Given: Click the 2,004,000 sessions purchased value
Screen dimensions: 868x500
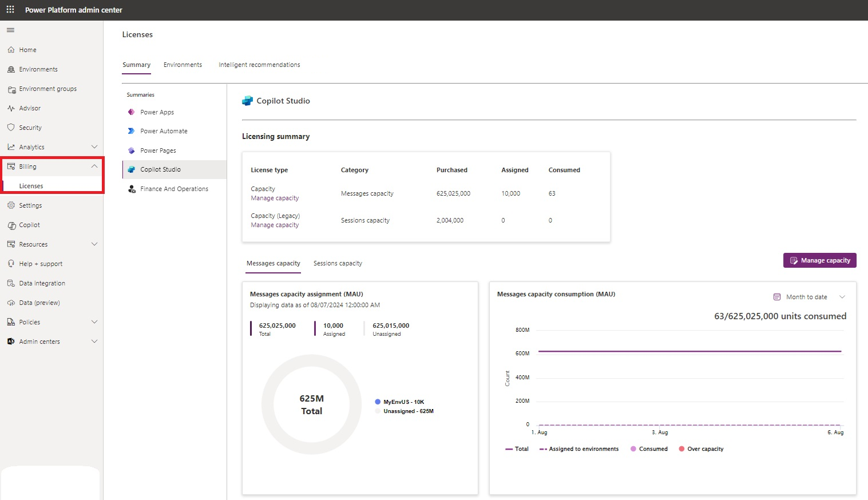Looking at the screenshot, I should click(x=450, y=220).
